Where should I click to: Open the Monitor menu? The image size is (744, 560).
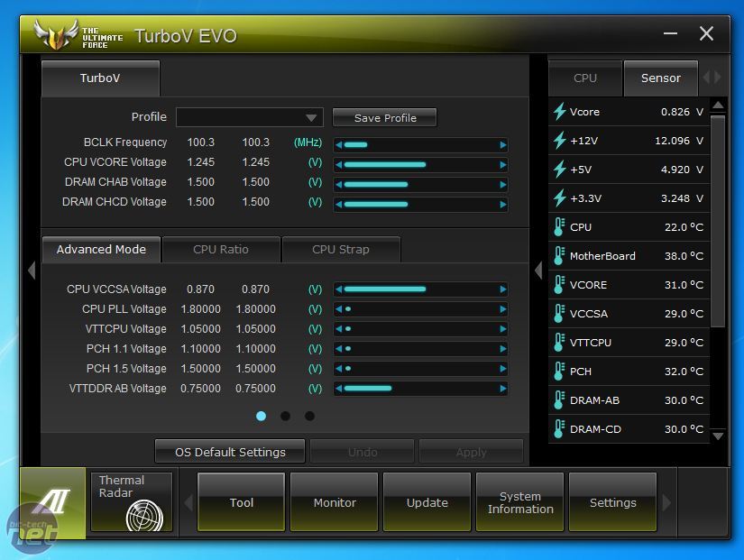tap(334, 502)
